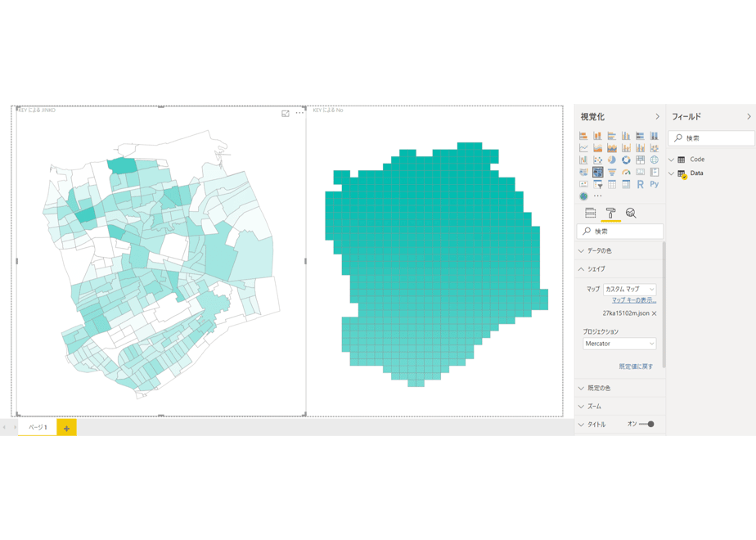The image size is (756, 540).
Task: Open the ページ1 page tab
Action: (x=38, y=427)
